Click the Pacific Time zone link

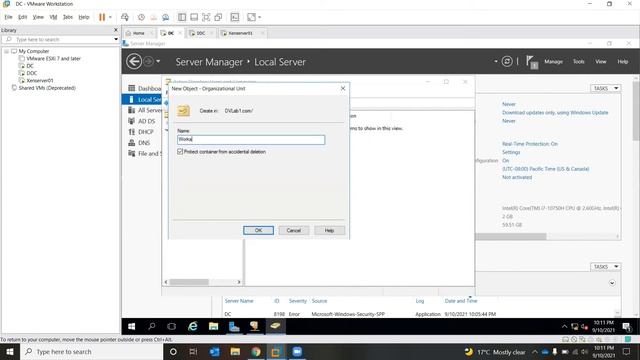(545, 169)
